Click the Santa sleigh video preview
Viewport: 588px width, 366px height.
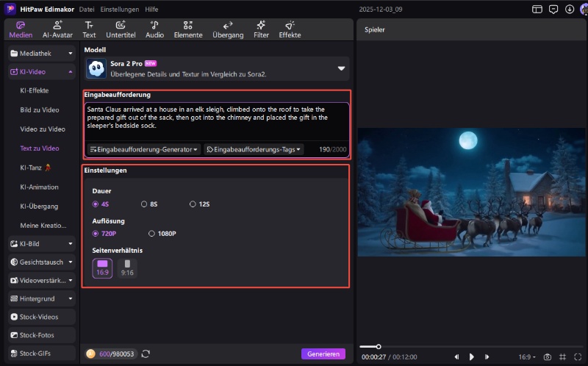pyautogui.click(x=471, y=192)
